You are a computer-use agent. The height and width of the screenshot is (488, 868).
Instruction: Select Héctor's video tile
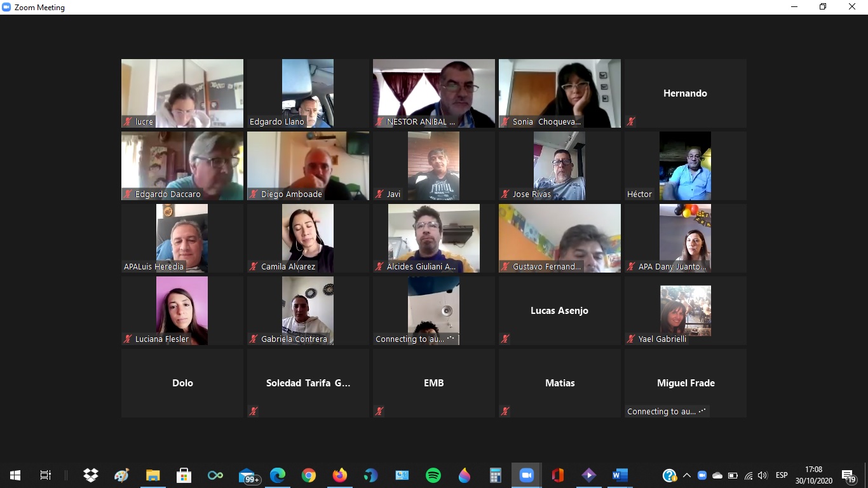point(686,166)
